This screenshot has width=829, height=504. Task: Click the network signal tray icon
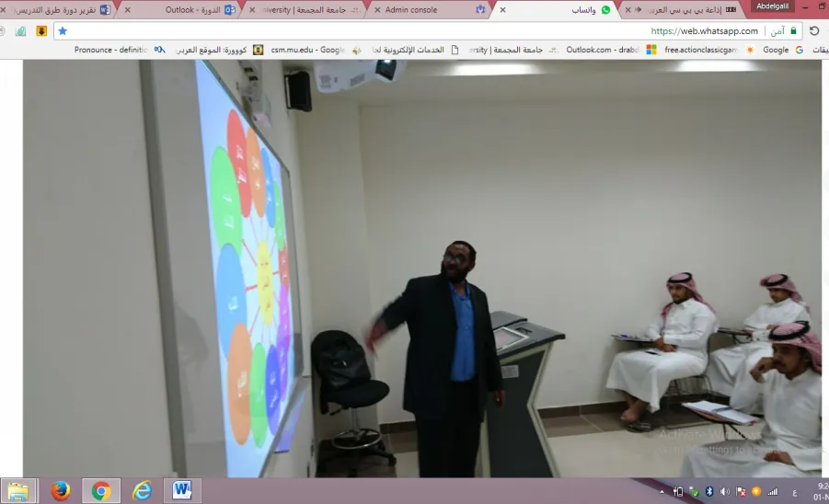(773, 492)
